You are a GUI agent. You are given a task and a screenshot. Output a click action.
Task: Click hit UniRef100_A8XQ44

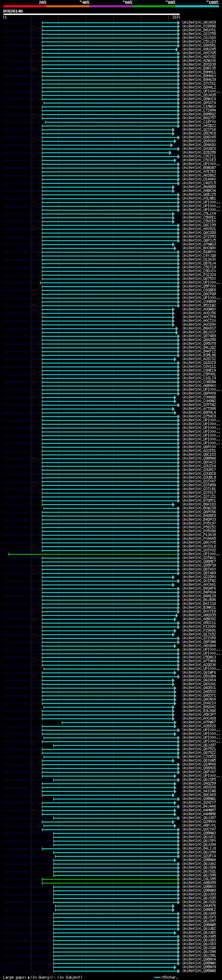click(x=199, y=646)
